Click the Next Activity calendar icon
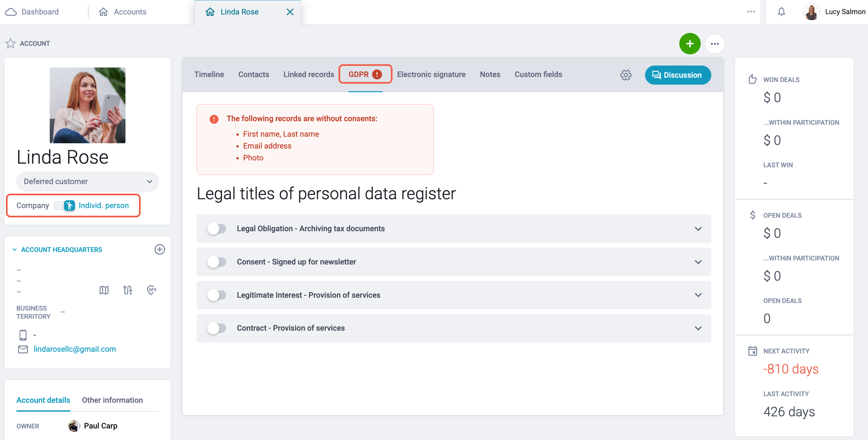868x440 pixels. [752, 351]
